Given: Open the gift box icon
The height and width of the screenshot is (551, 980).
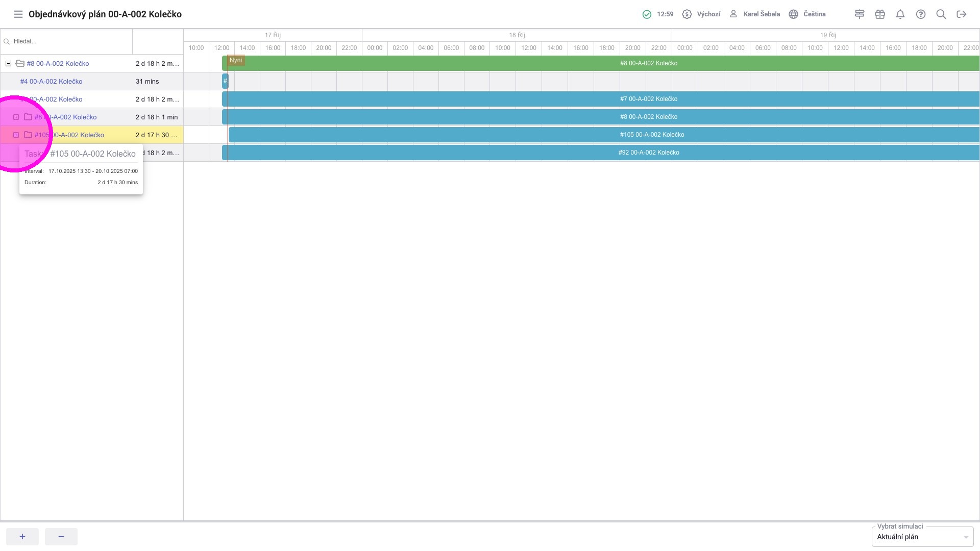Looking at the screenshot, I should point(880,14).
